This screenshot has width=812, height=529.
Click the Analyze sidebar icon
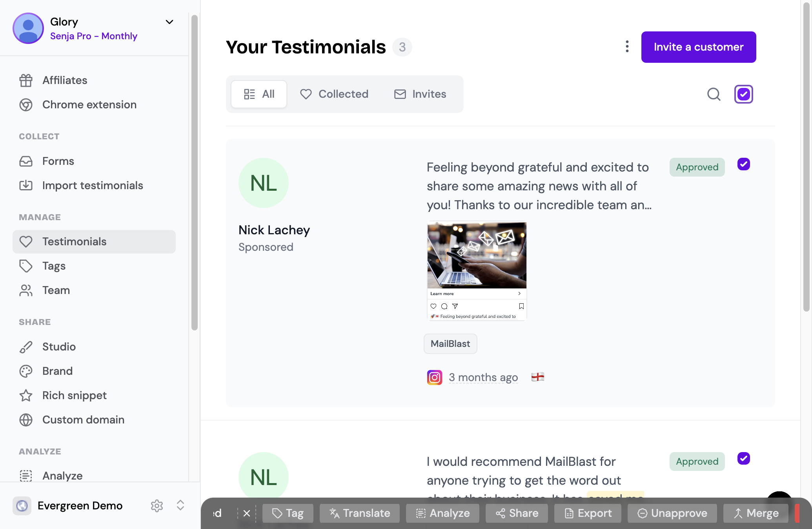[26, 476]
